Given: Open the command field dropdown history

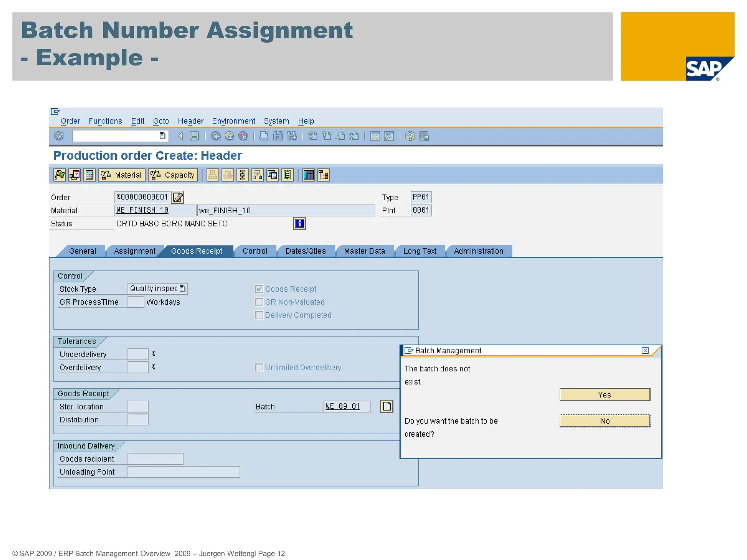Looking at the screenshot, I should pos(162,136).
